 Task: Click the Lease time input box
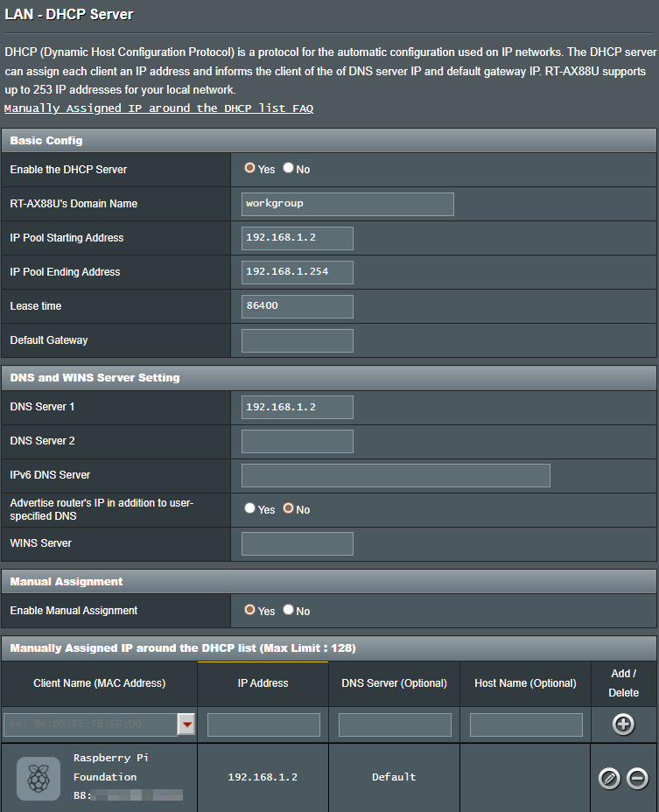click(298, 306)
